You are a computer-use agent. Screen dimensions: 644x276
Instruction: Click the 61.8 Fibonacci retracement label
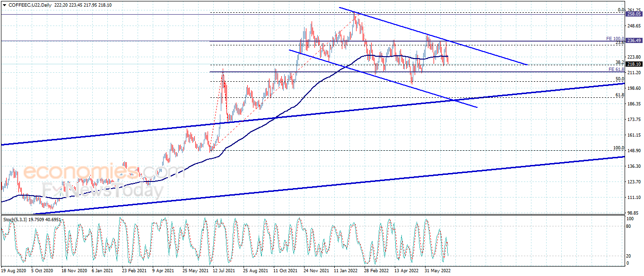click(x=620, y=95)
